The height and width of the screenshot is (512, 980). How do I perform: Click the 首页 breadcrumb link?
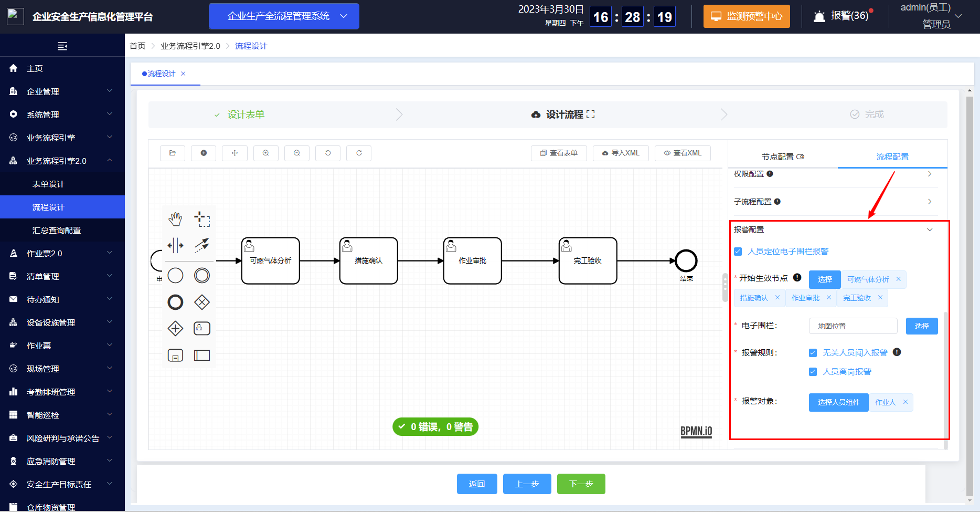tap(137, 46)
